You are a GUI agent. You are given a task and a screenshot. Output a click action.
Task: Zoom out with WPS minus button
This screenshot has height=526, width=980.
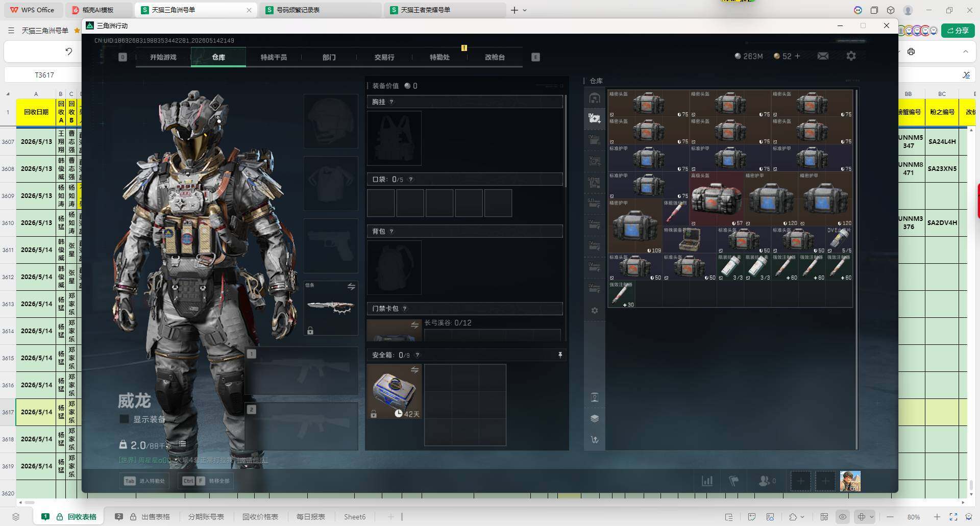(x=890, y=517)
